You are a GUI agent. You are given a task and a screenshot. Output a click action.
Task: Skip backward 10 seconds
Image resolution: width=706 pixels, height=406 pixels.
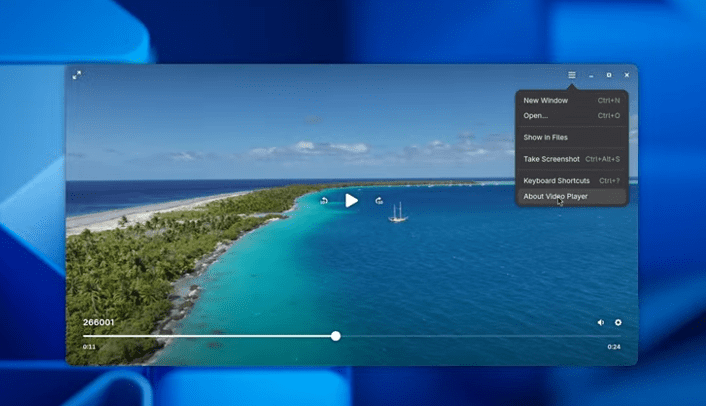324,200
